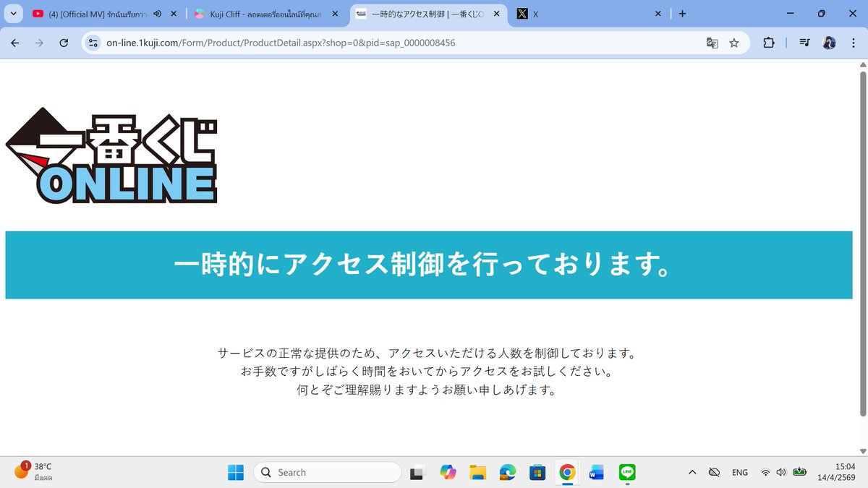This screenshot has height=488, width=868.
Task: Open Word from the taskbar
Action: click(x=597, y=472)
